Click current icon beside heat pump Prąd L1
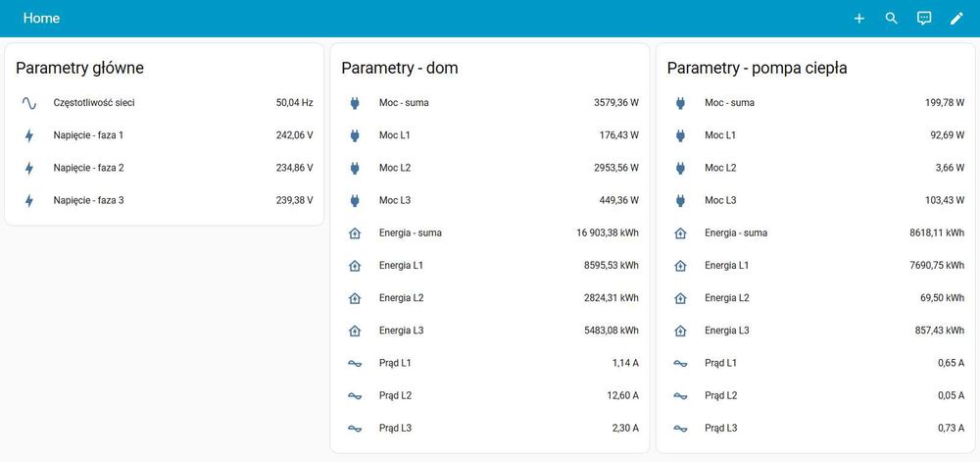Screen dimensions: 980x462 click(680, 364)
